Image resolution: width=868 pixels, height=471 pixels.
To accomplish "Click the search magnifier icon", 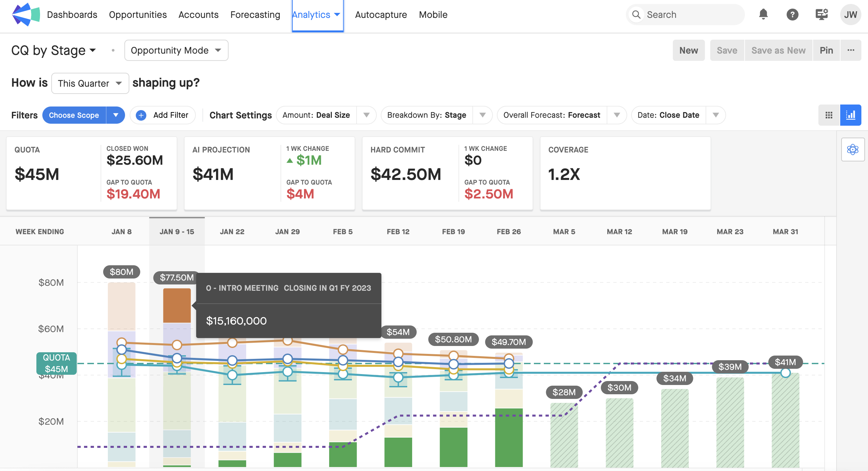I will (636, 15).
